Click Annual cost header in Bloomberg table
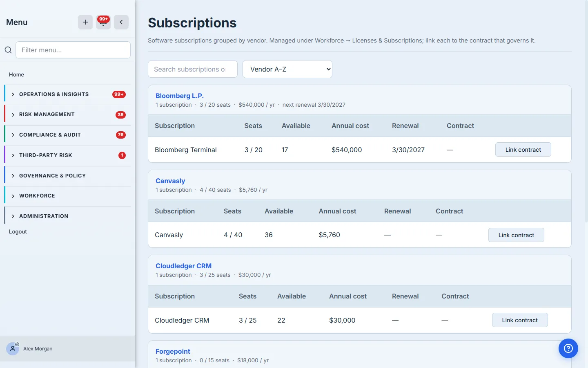 pyautogui.click(x=350, y=126)
